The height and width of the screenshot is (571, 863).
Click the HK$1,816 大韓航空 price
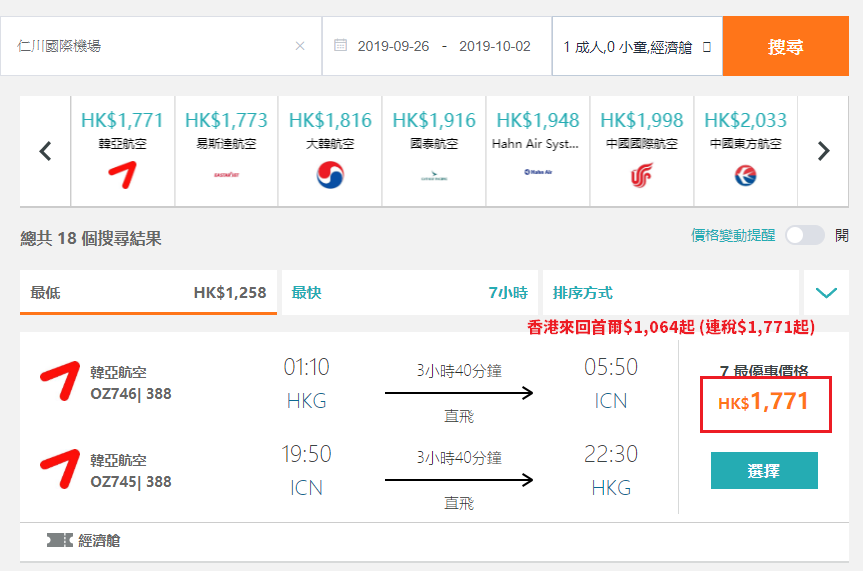tap(330, 120)
